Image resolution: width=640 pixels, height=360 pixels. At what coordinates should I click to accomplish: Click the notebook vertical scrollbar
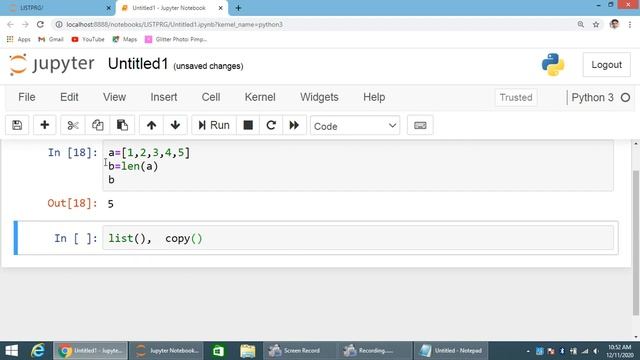coord(636,243)
